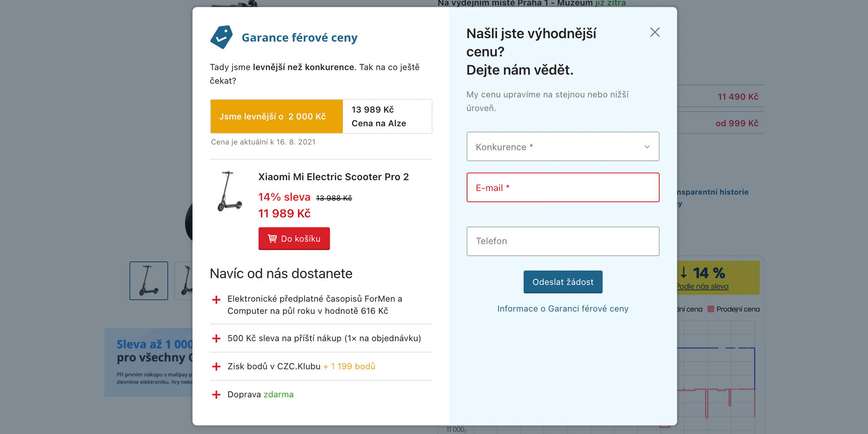Click the '+ 1 199 bodů' points text
The height and width of the screenshot is (434, 868).
349,366
